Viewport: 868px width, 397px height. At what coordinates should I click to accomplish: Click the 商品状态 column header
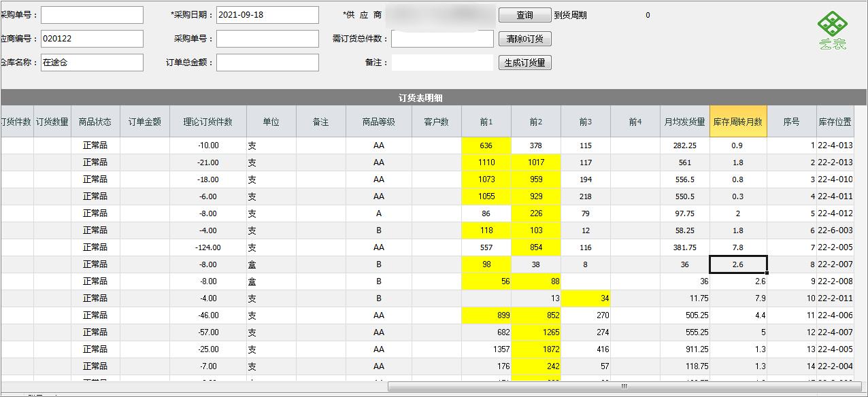coord(95,122)
